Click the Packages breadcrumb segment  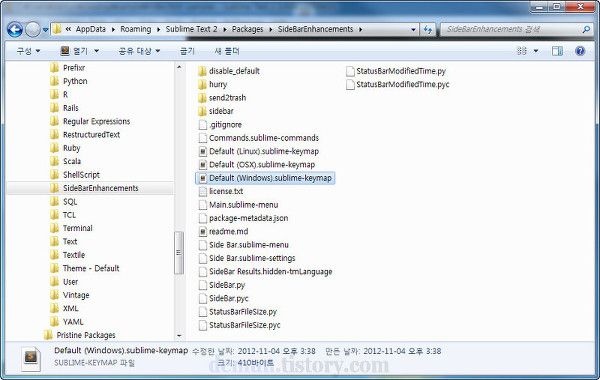click(248, 29)
